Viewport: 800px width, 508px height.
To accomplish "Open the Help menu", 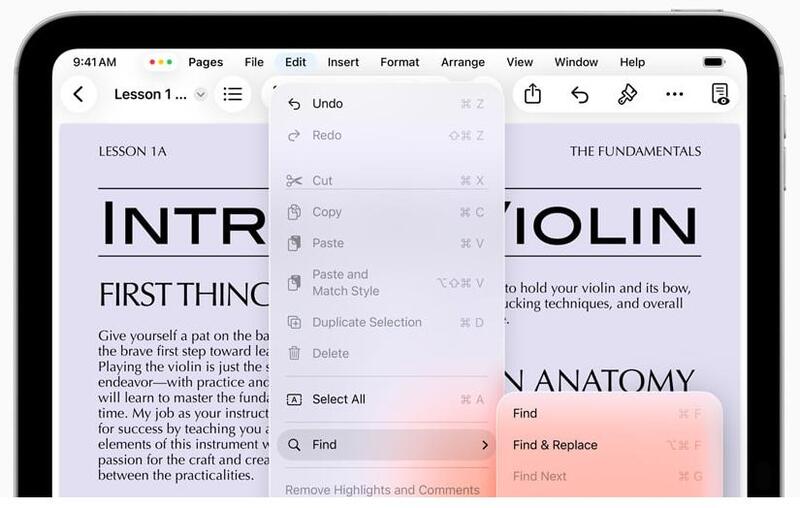I will click(632, 62).
